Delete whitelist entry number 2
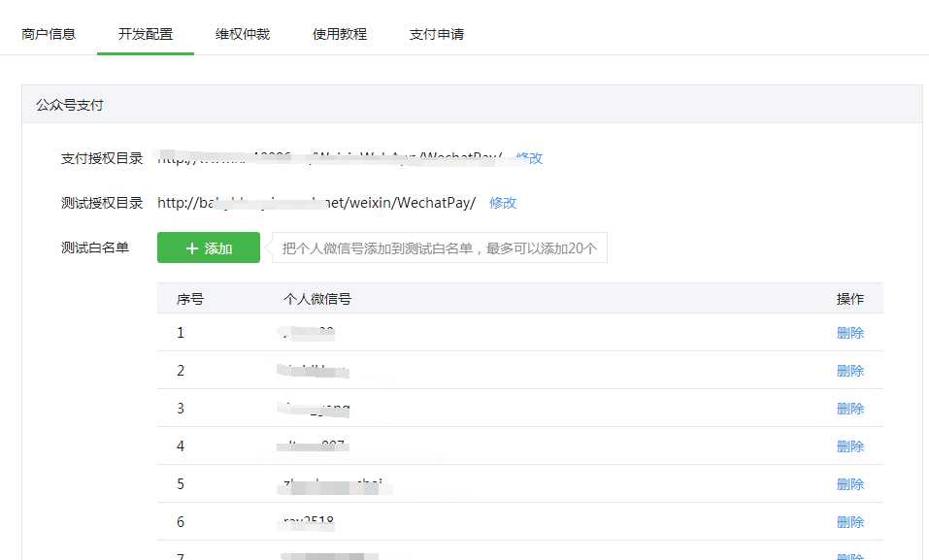This screenshot has height=560, width=929. [x=850, y=371]
